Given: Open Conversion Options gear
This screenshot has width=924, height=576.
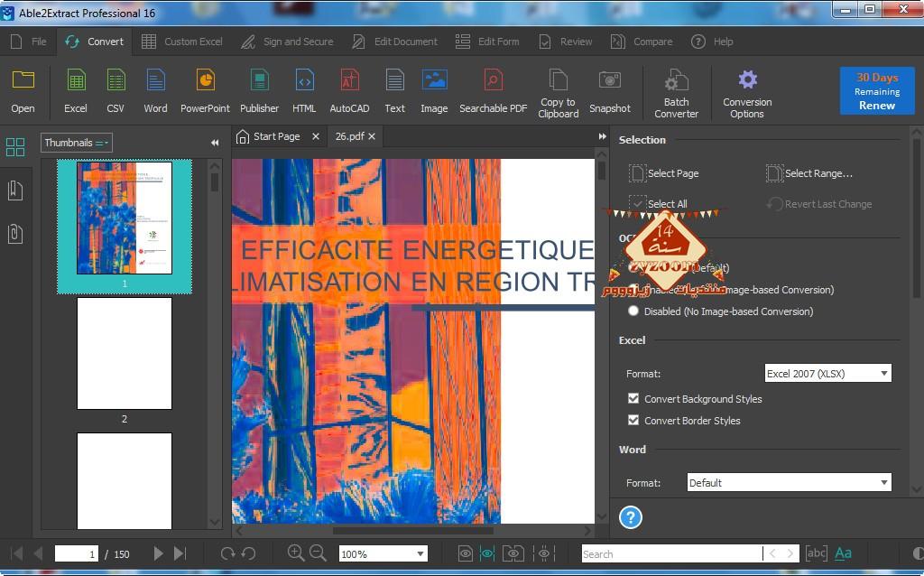Looking at the screenshot, I should [x=747, y=93].
